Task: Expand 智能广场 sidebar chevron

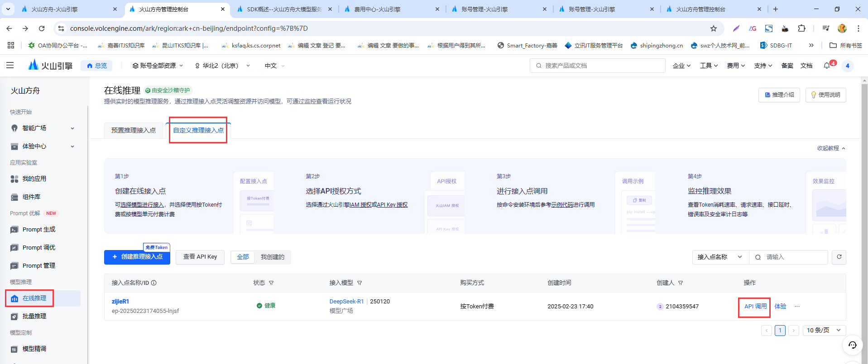Action: [x=72, y=128]
